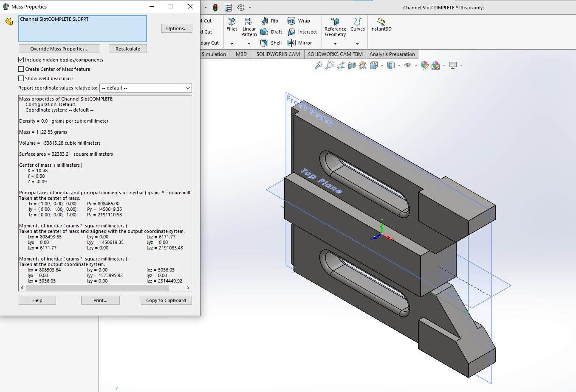The image size is (576, 392).
Task: Expand the Reference Geometry dropdown arrow
Action: tap(335, 44)
